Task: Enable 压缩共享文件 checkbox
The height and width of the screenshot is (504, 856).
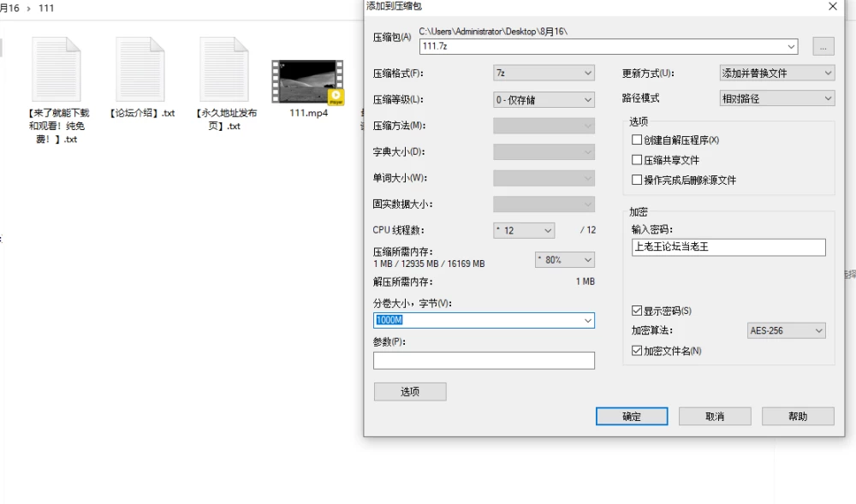Action: 637,160
